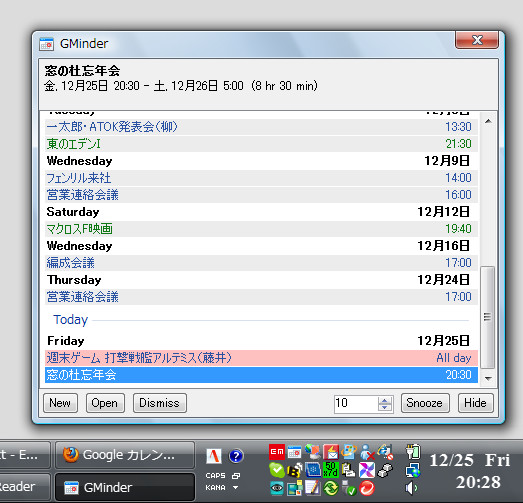Click the notepad with pencil tray icon
This screenshot has height=503, width=523.
tap(313, 488)
